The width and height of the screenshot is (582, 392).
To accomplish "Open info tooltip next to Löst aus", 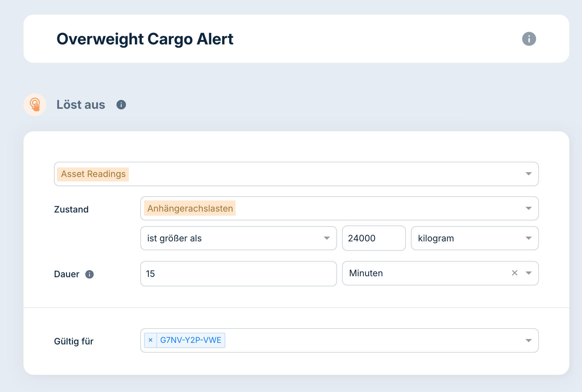I will pos(121,105).
